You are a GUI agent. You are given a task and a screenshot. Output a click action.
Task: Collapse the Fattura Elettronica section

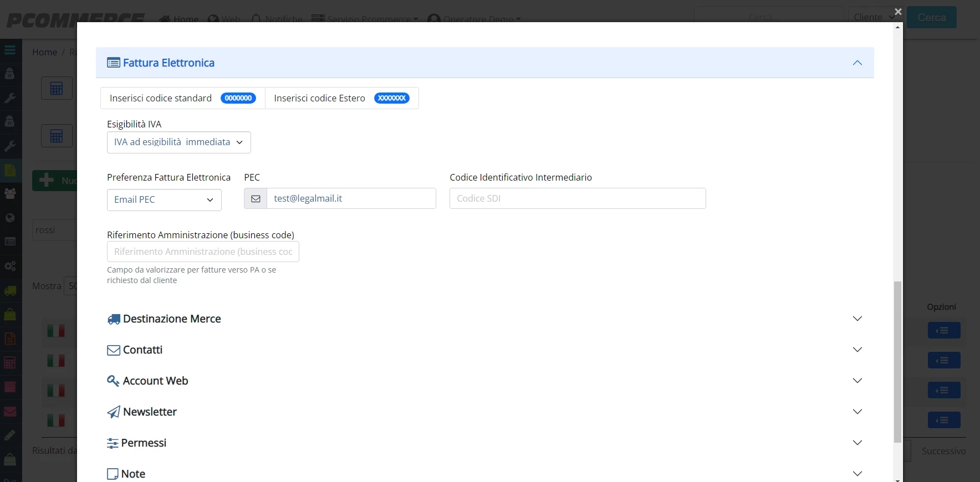(857, 63)
